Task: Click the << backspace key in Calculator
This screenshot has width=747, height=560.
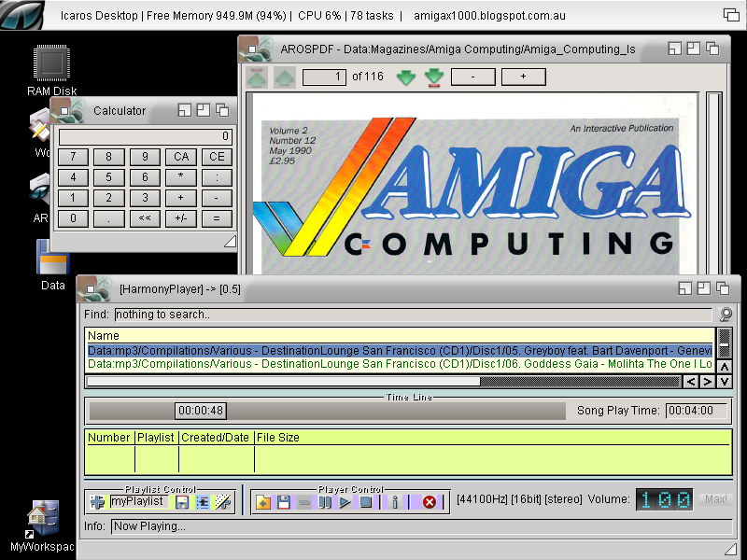Action: coord(145,218)
